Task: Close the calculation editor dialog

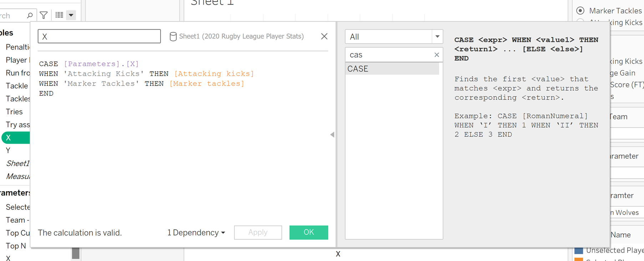Action: (x=324, y=36)
